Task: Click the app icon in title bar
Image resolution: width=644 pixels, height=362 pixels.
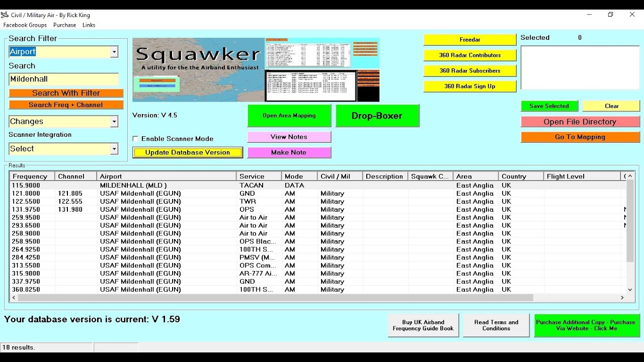Action: pos(5,15)
